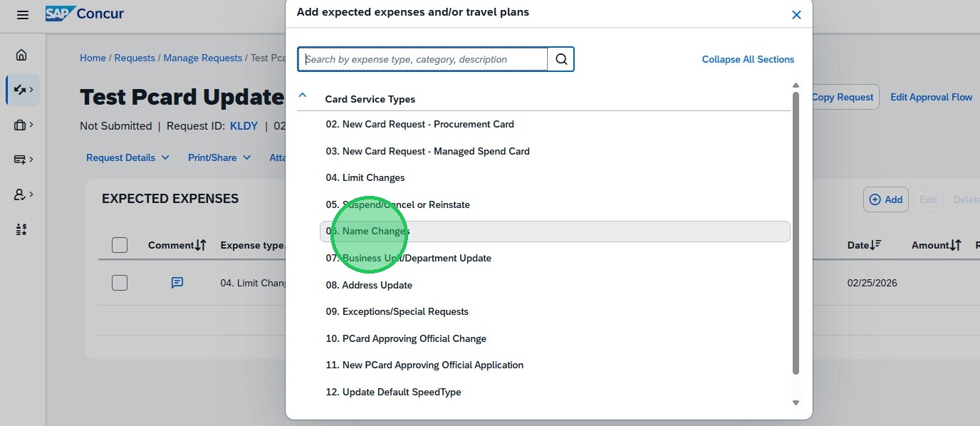Open the Requests sidebar icon with arrows
980x426 pixels.
pyautogui.click(x=24, y=90)
